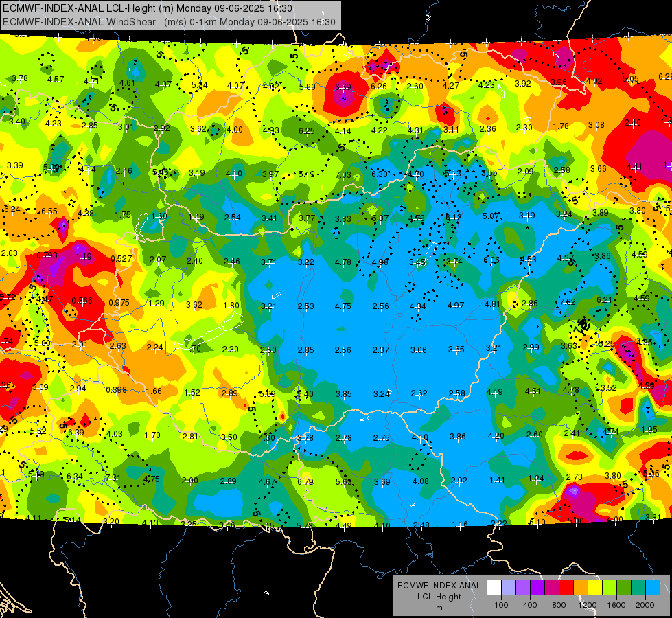Click the wind shear value 1.16

tap(460, 525)
